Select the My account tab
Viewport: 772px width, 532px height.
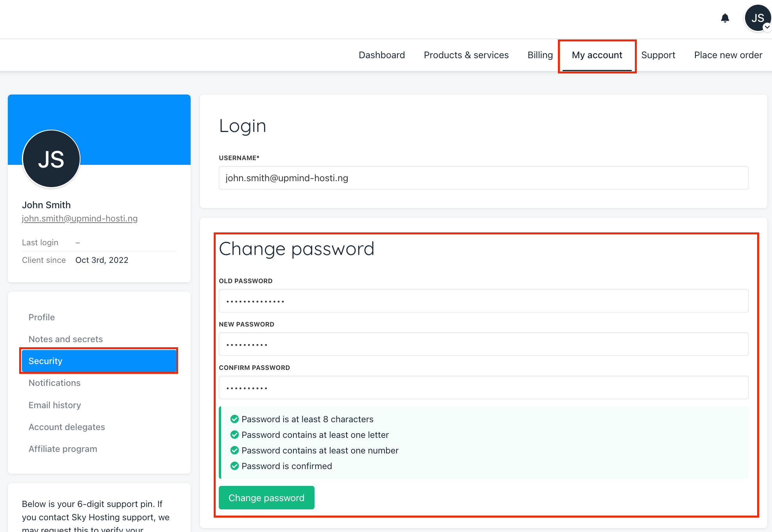pyautogui.click(x=597, y=55)
